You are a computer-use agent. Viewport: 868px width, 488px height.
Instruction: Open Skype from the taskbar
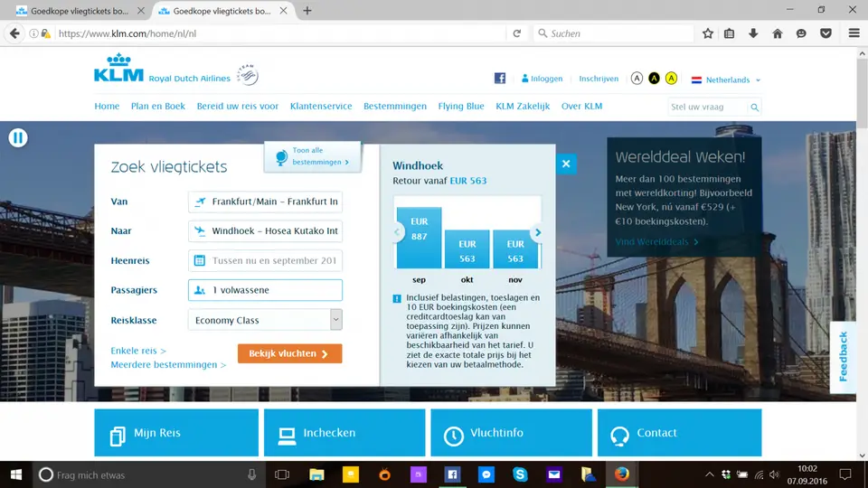(520, 474)
